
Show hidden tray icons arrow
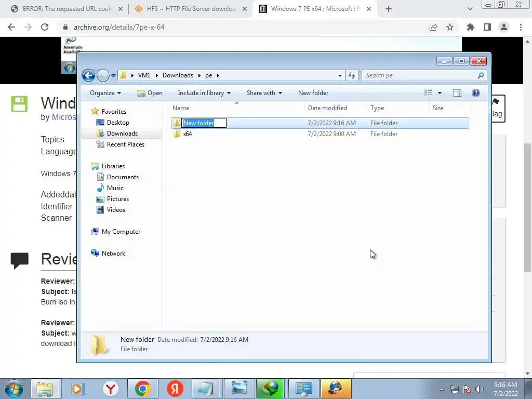point(442,389)
